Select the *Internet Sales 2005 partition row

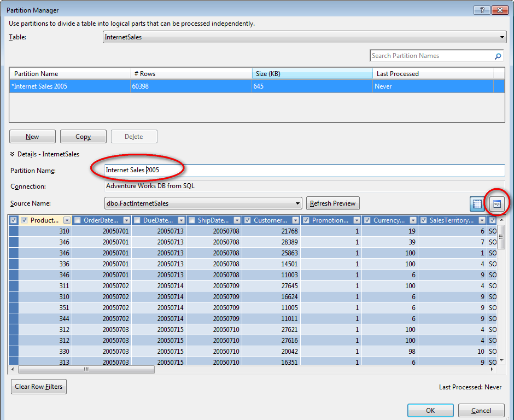coord(257,86)
